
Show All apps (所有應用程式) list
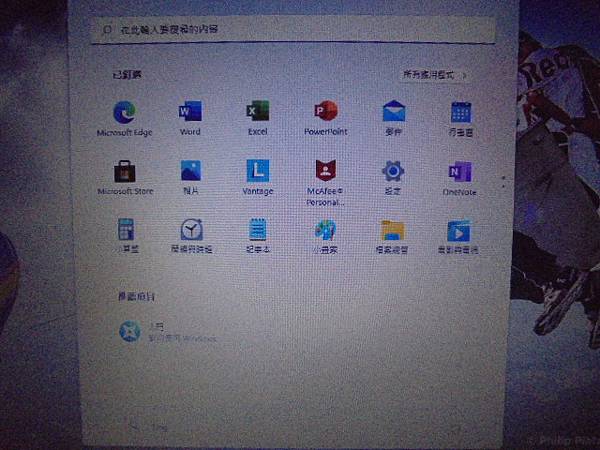coord(435,75)
